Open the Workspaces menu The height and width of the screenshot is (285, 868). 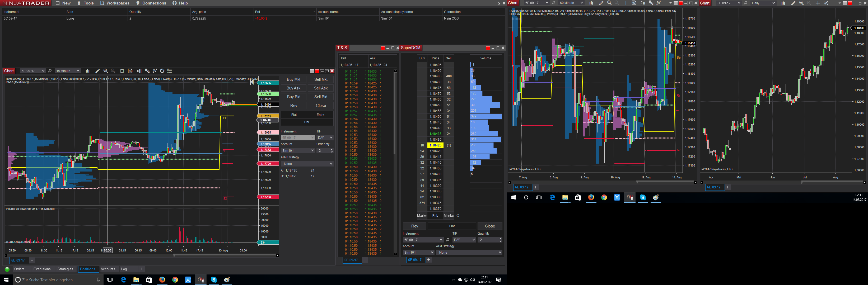[x=115, y=3]
